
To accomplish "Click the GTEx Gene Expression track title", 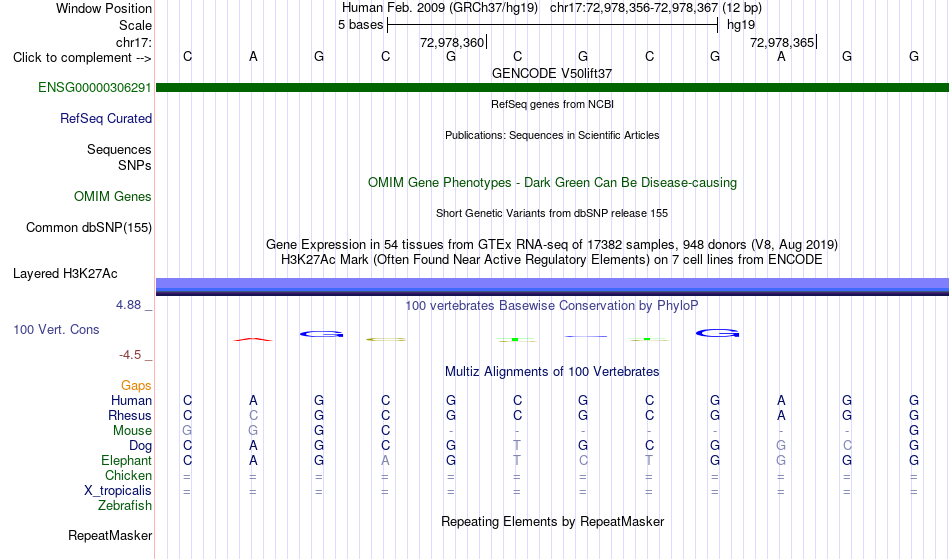I will click(552, 245).
